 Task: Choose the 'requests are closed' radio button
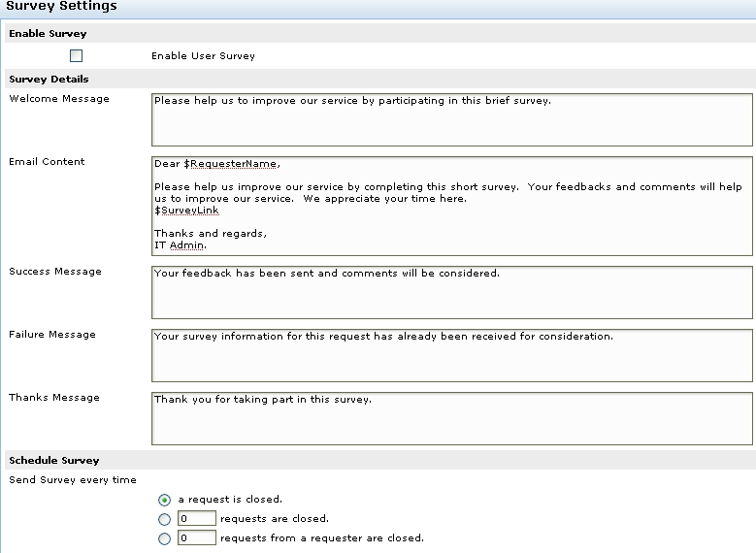164,519
